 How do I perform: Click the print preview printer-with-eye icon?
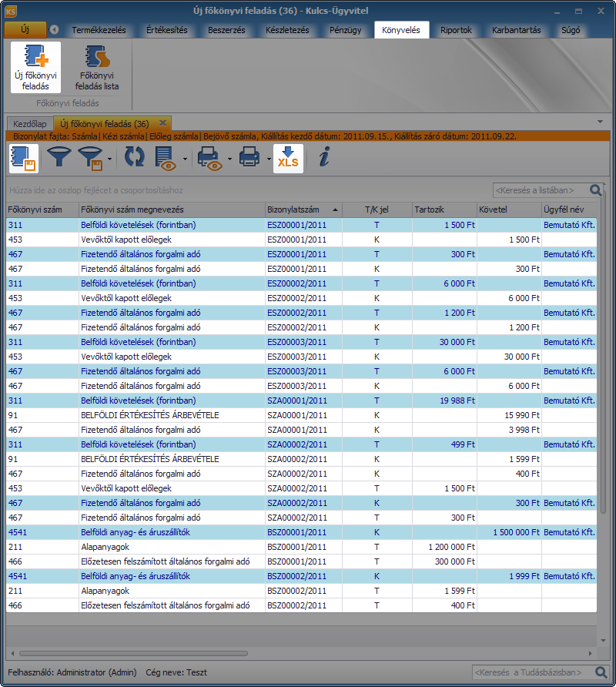pyautogui.click(x=209, y=158)
